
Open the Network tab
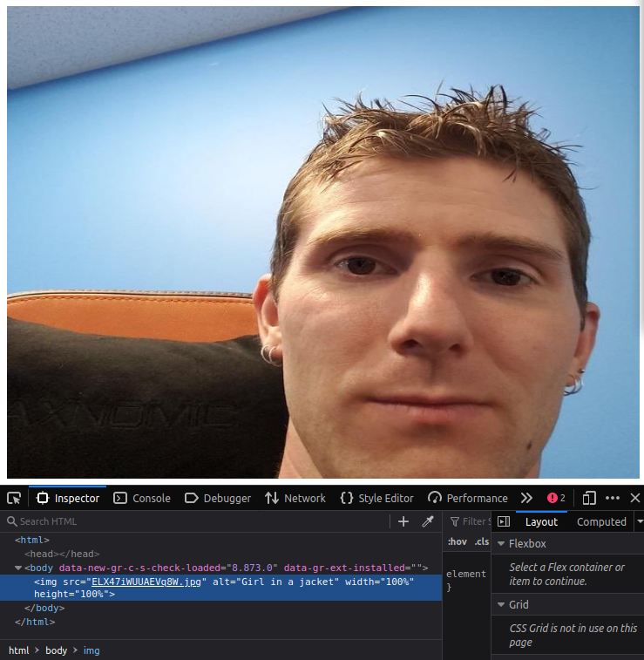pyautogui.click(x=295, y=499)
